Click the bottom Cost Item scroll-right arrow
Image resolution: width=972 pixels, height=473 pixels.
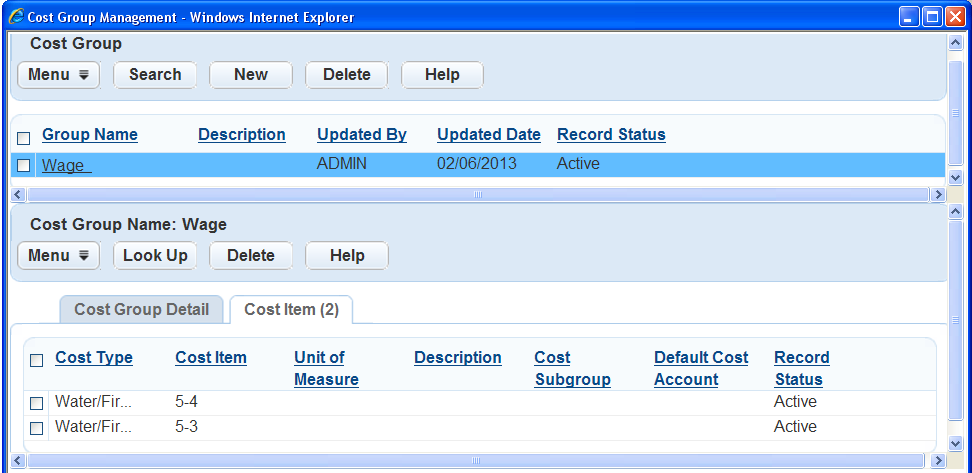tap(938, 461)
